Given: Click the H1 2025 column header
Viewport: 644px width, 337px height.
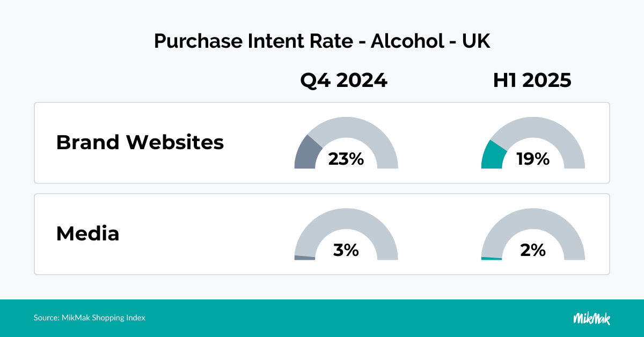Looking at the screenshot, I should [532, 80].
